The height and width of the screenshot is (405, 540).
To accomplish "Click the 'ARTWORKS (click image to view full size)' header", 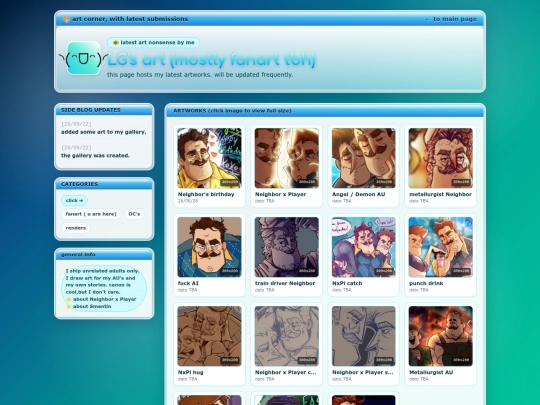I will [325, 111].
